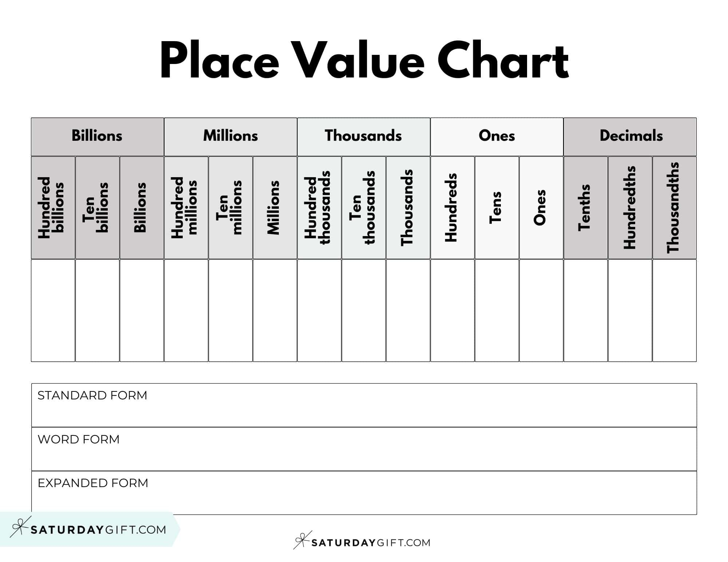This screenshot has height=562, width=728.
Task: Select the blank cell under Tenths
Action: (x=586, y=310)
